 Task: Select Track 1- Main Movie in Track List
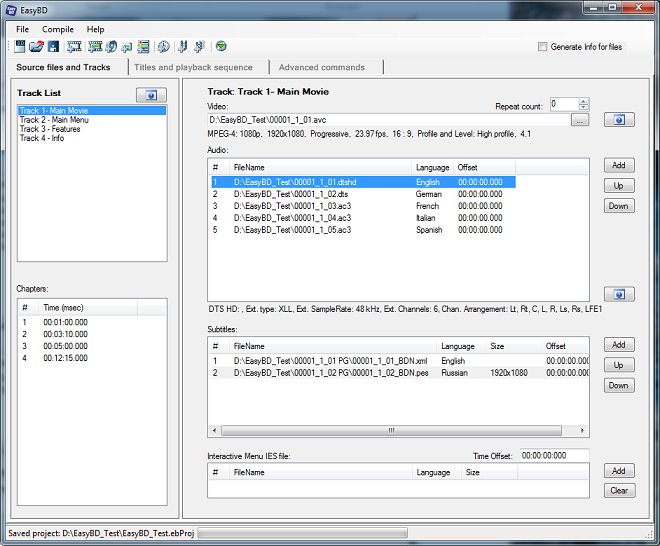pos(92,111)
